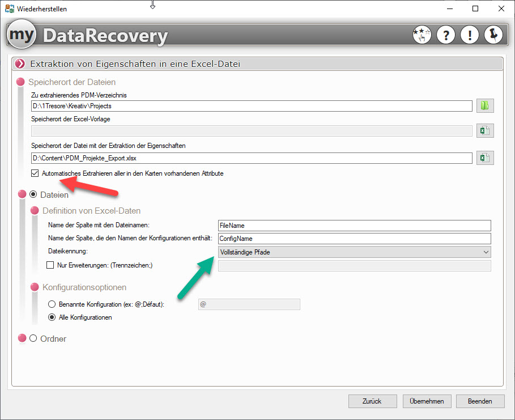The height and width of the screenshot is (420, 515).
Task: Enable Nur Erweiterungen checkbox
Action: (50, 265)
